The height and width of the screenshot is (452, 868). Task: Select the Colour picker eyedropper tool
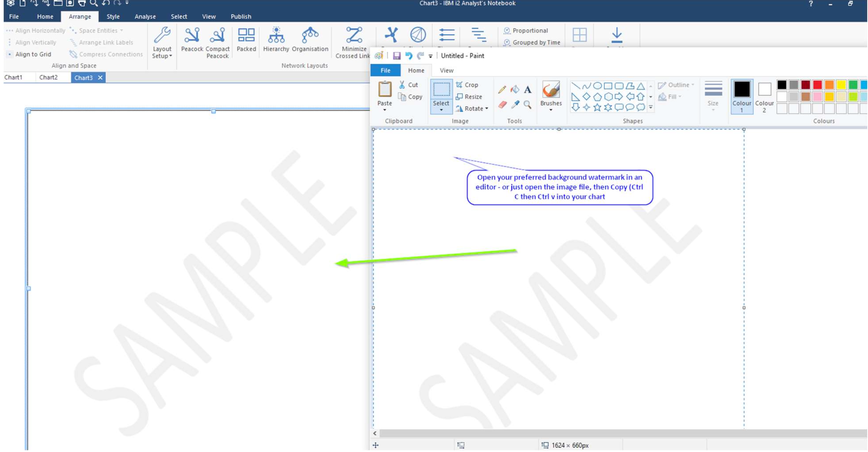point(515,104)
